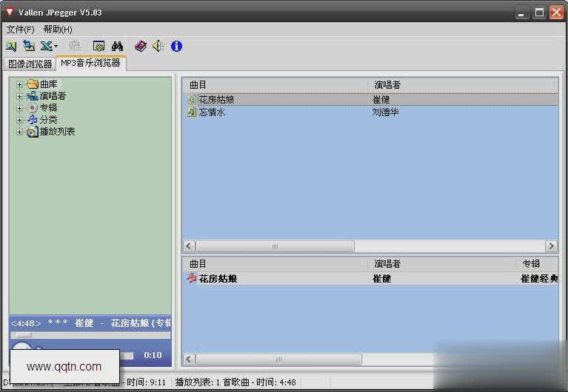
Task: Click the music file icon beside upper 花房姑娘
Action: [192, 100]
